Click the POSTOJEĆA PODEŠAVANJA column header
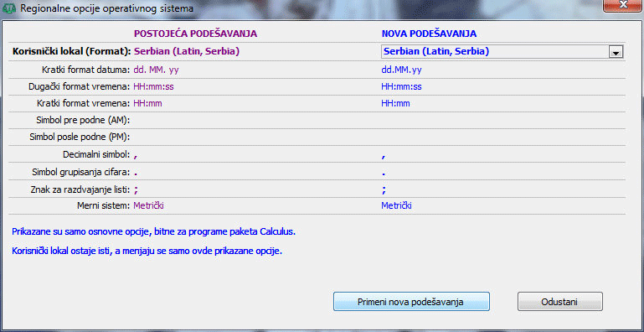Viewport: 644px width, 332px height. coord(195,34)
